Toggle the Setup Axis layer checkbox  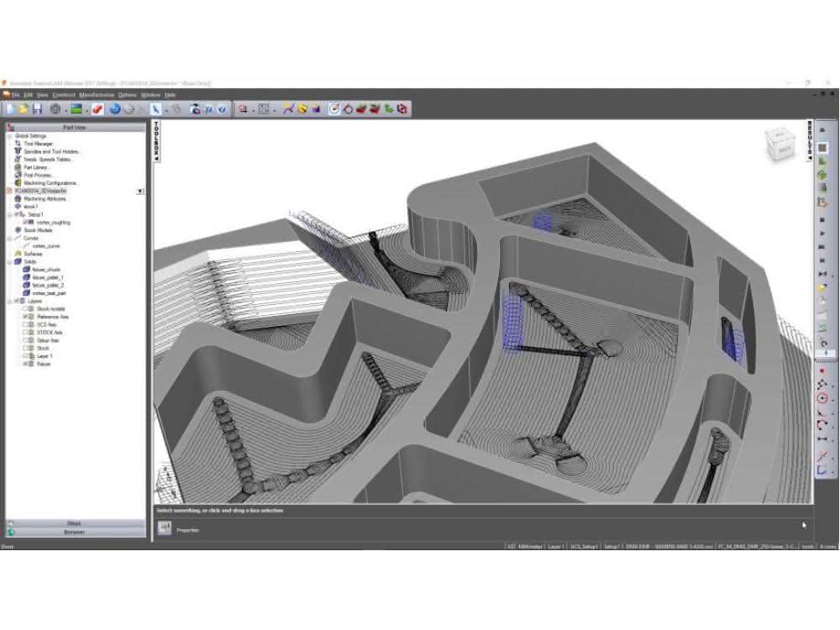pyautogui.click(x=24, y=340)
